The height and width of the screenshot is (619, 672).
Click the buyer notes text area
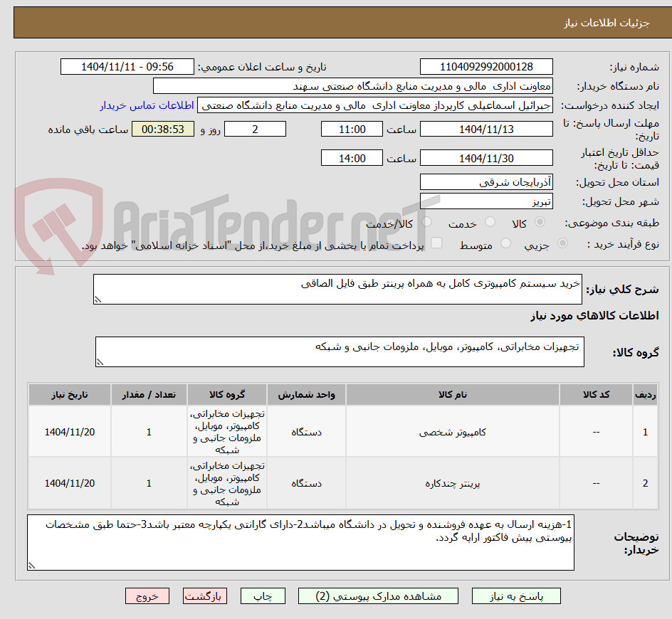[300, 542]
